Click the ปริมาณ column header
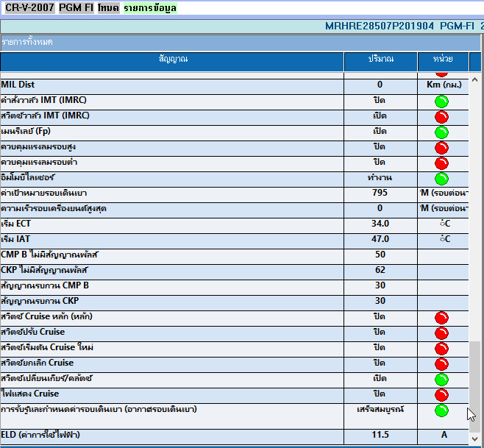The image size is (484, 448). pos(380,62)
